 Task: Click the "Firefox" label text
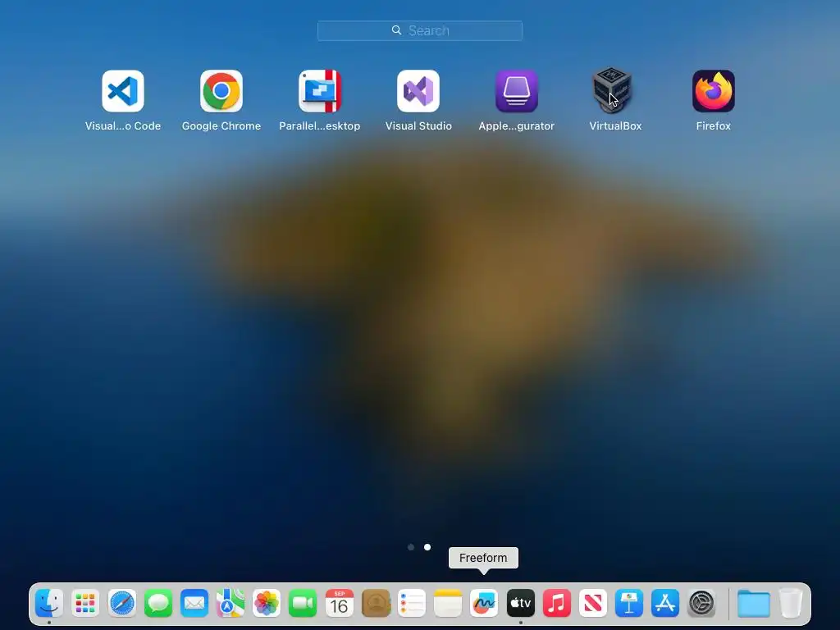[x=713, y=126]
